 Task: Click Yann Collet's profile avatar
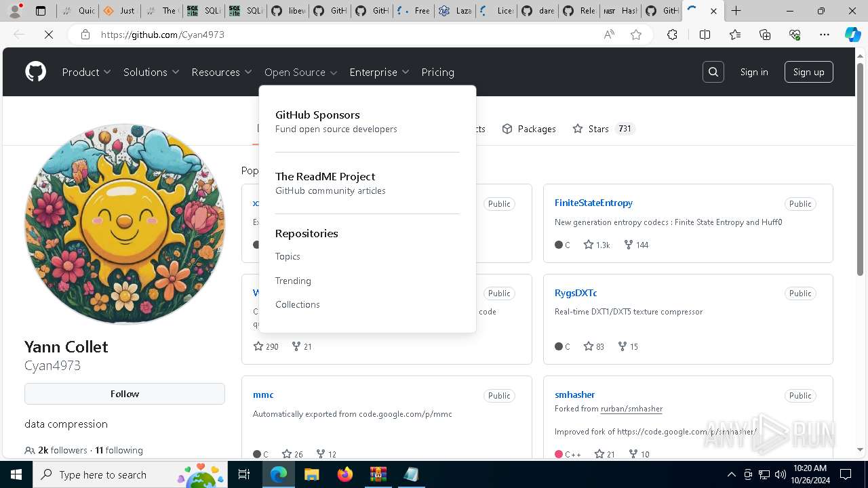(125, 224)
